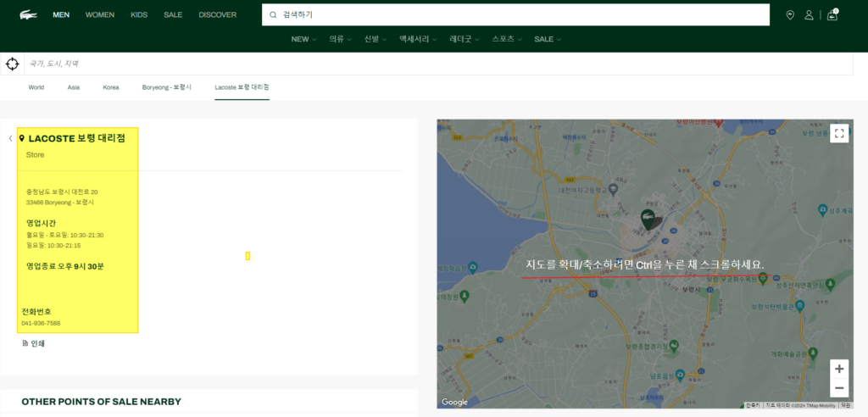Click the 영업시간 heading
868x417 pixels.
41,223
